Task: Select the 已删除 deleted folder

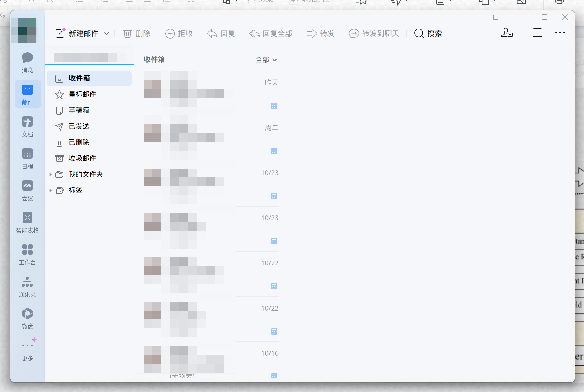Action: pos(89,142)
